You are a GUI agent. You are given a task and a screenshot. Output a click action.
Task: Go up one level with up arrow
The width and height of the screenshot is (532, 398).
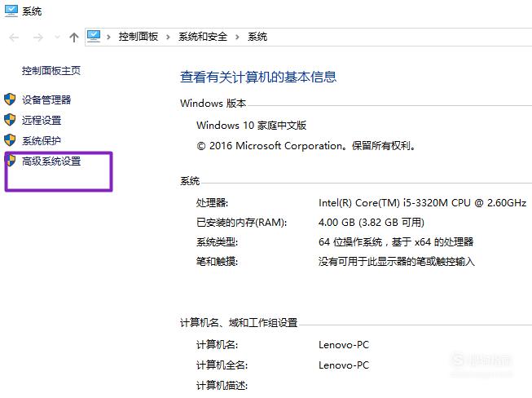click(x=74, y=38)
